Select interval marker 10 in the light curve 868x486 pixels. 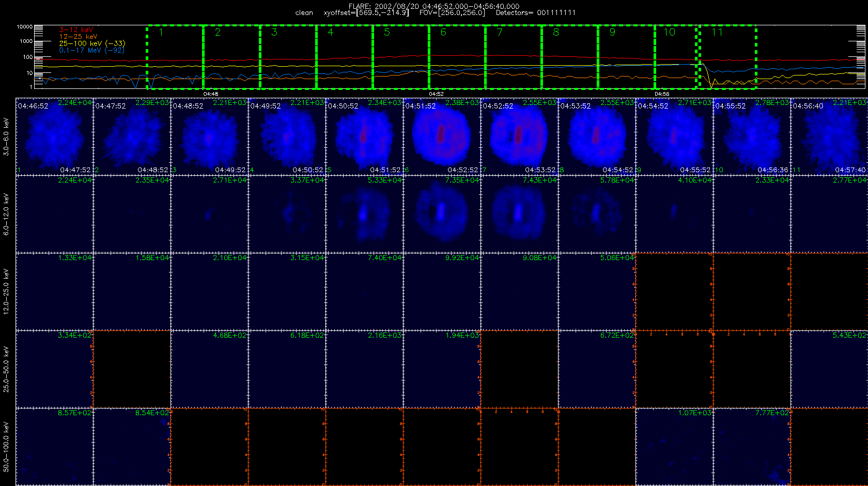point(669,32)
